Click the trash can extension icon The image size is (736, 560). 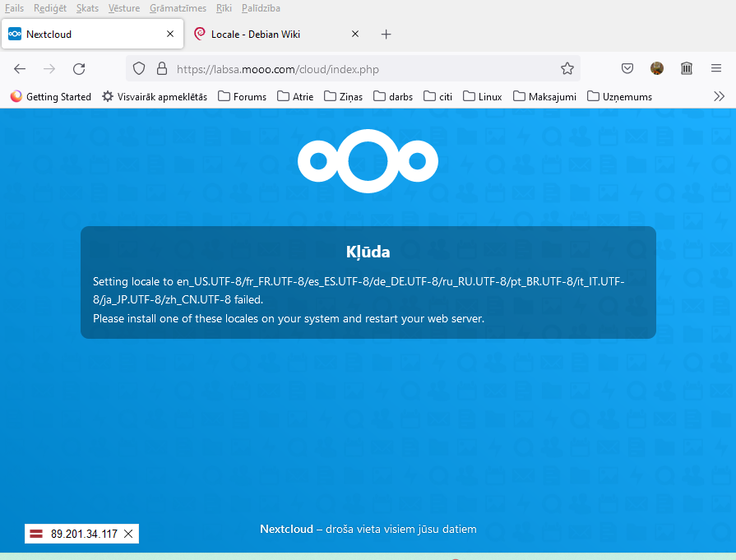point(687,69)
